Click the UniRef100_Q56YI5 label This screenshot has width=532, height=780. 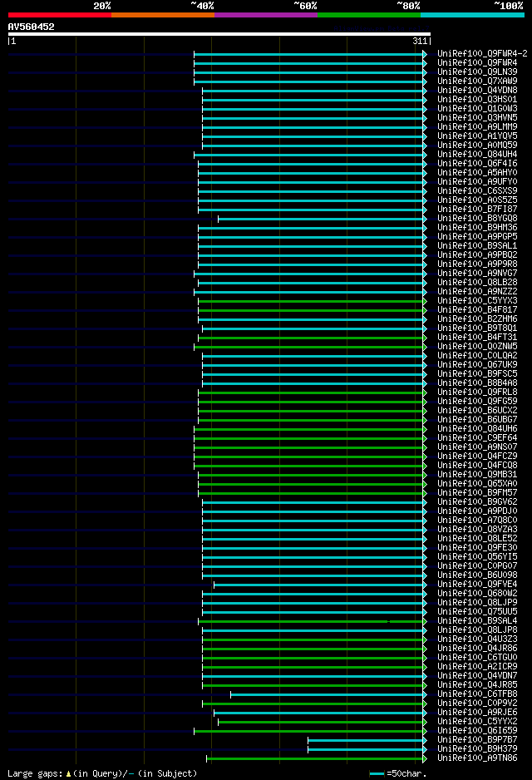click(x=477, y=557)
